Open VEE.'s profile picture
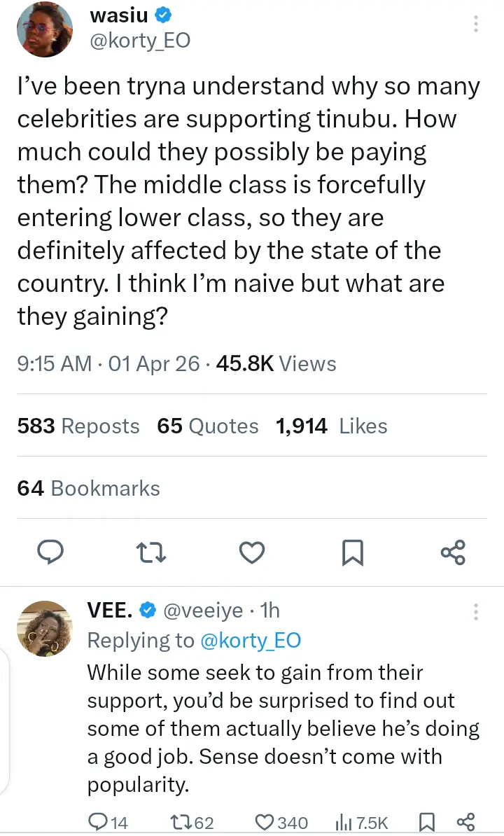 point(44,628)
